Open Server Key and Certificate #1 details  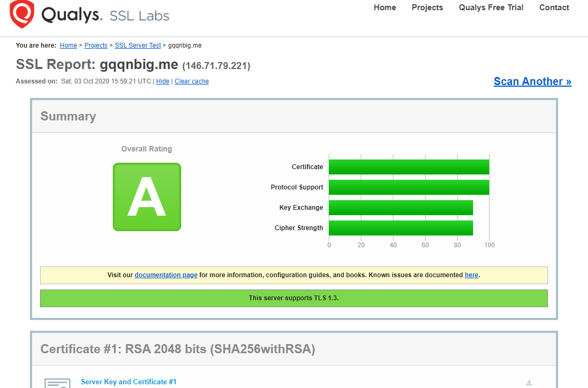pyautogui.click(x=128, y=382)
